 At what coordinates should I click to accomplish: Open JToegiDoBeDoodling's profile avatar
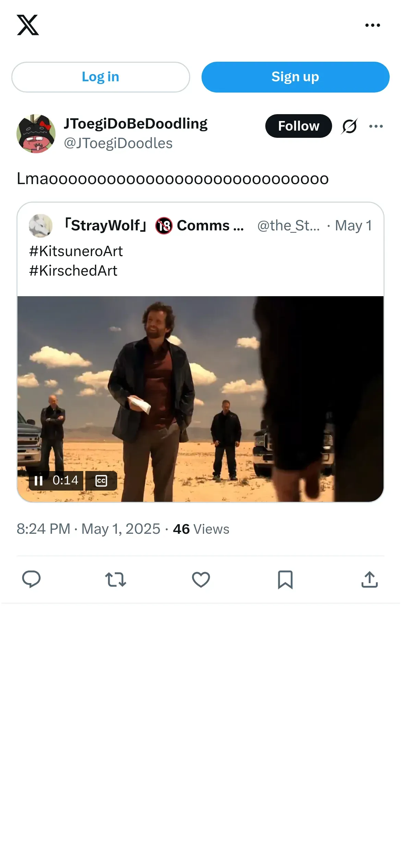point(36,134)
